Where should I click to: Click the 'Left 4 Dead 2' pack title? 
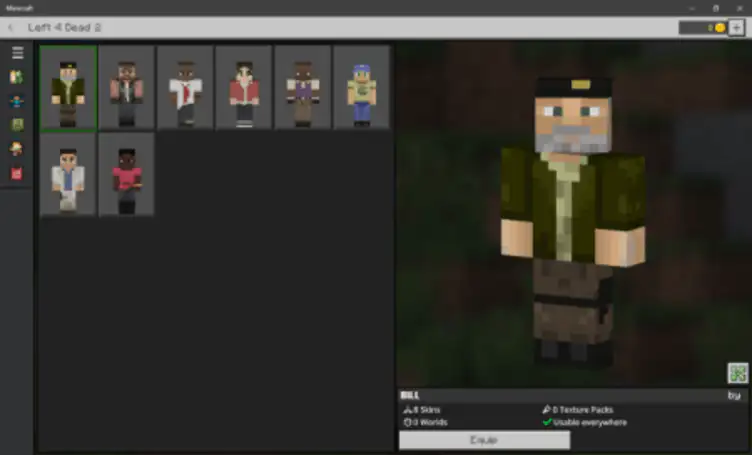tap(64, 28)
